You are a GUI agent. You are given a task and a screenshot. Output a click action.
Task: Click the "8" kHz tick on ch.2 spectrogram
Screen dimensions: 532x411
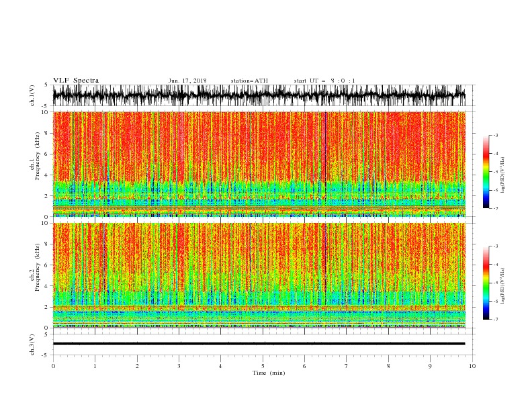46,244
